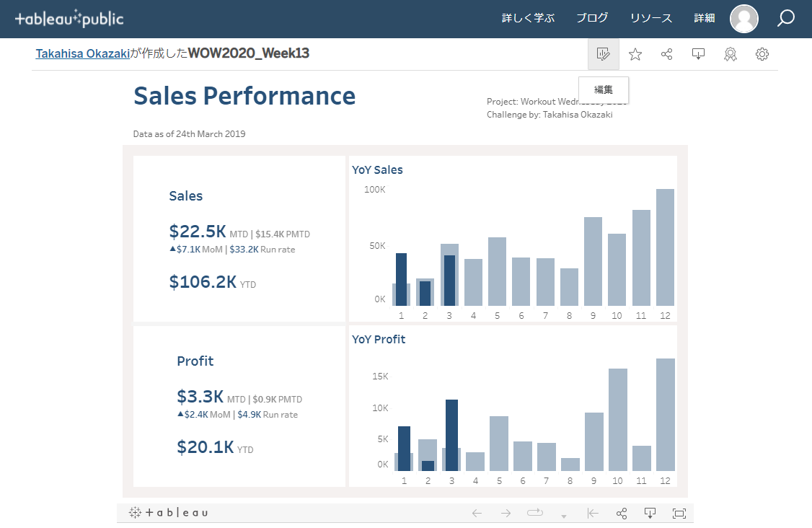Image resolution: width=812 pixels, height=528 pixels.
Task: Click the edit viz icon
Action: [x=604, y=54]
